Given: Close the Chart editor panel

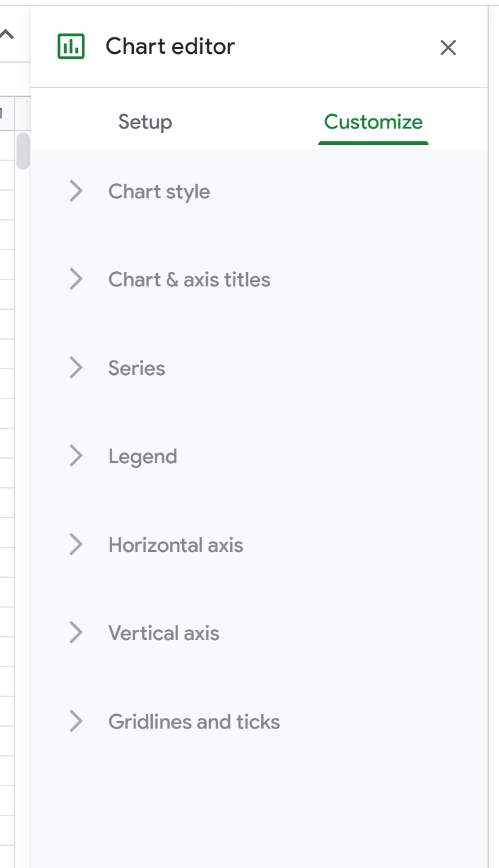Looking at the screenshot, I should 449,47.
